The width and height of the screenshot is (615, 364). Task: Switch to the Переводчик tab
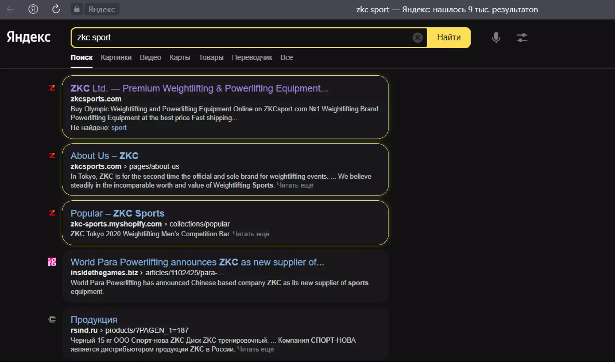pyautogui.click(x=252, y=57)
